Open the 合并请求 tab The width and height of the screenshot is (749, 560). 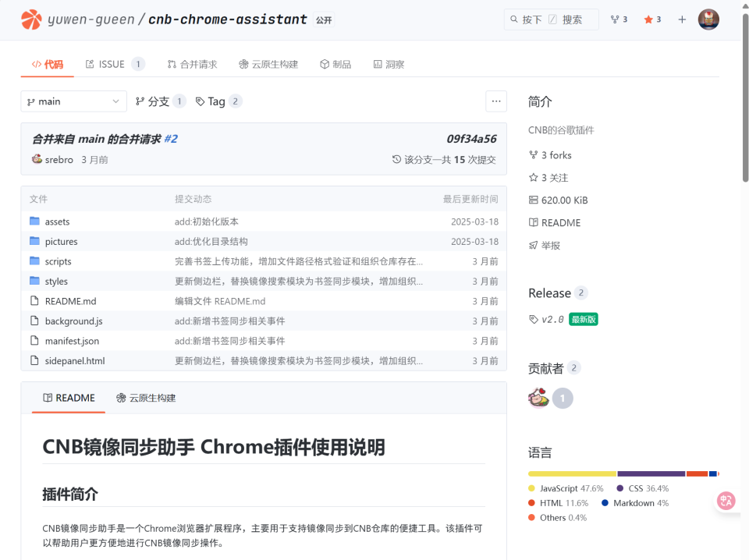[x=192, y=64]
